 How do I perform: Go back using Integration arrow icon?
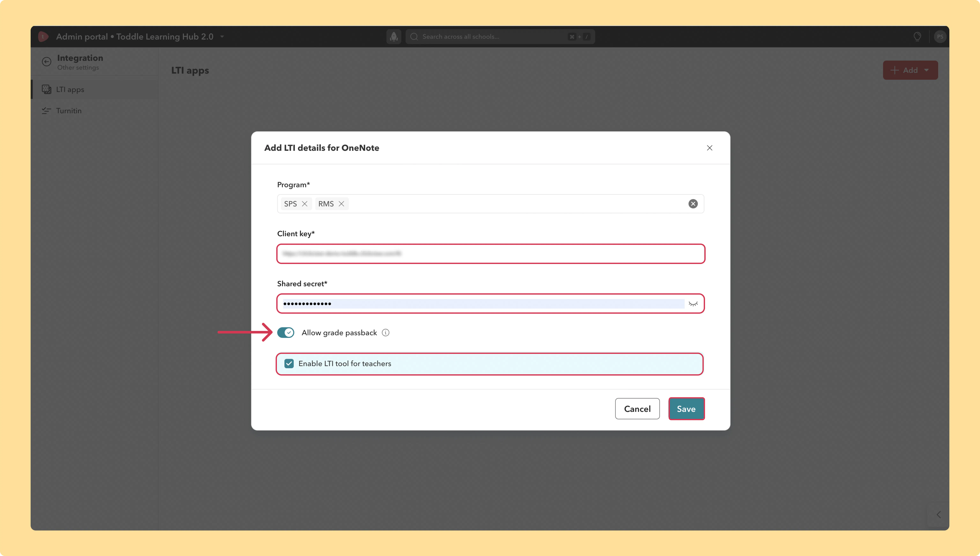[x=47, y=62]
